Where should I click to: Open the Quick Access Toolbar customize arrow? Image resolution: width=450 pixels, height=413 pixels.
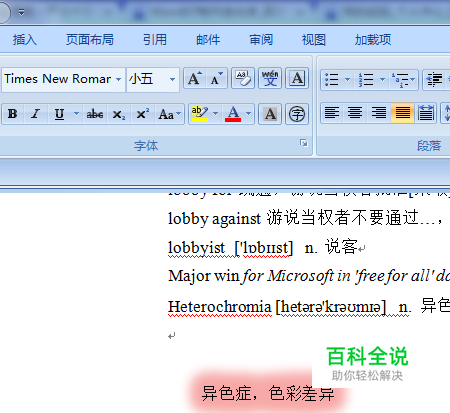tap(22, 13)
